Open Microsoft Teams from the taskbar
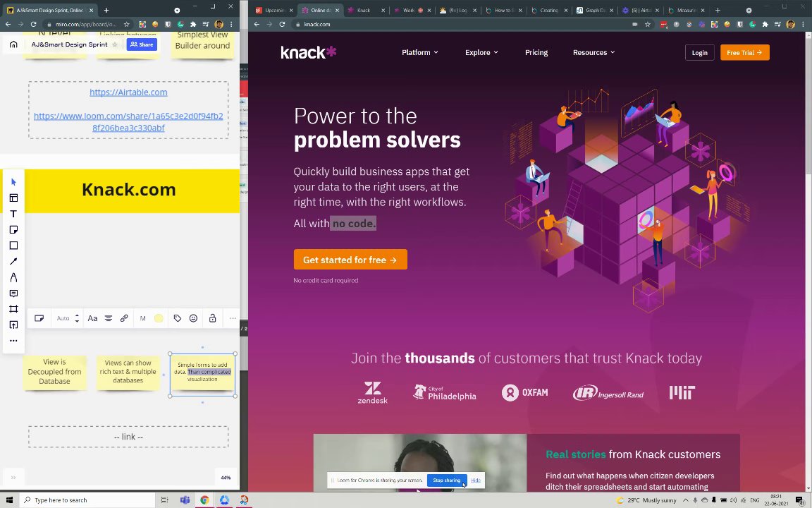Viewport: 812px width, 508px height. coord(185,500)
